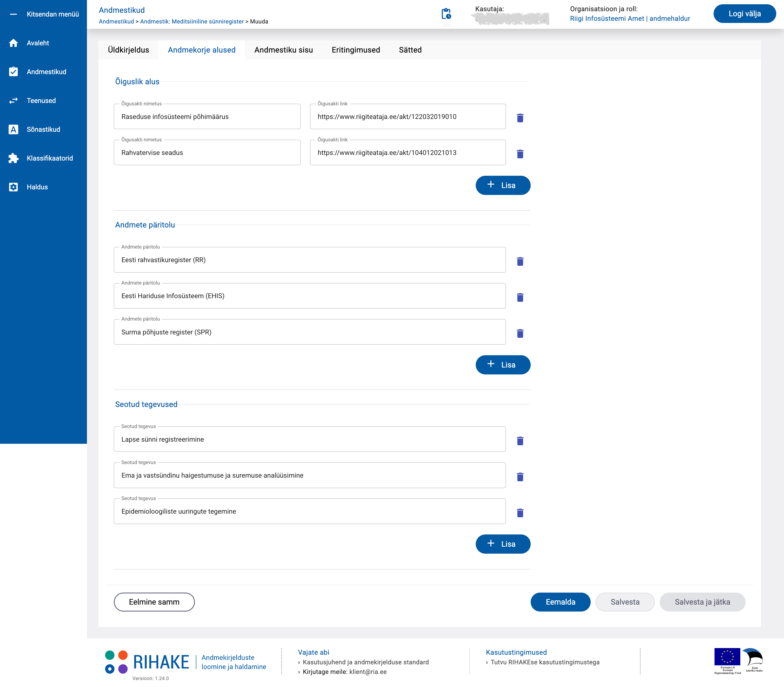
Task: Remove Epidemioloogiliste uuringute tegemine activity
Action: click(x=520, y=513)
